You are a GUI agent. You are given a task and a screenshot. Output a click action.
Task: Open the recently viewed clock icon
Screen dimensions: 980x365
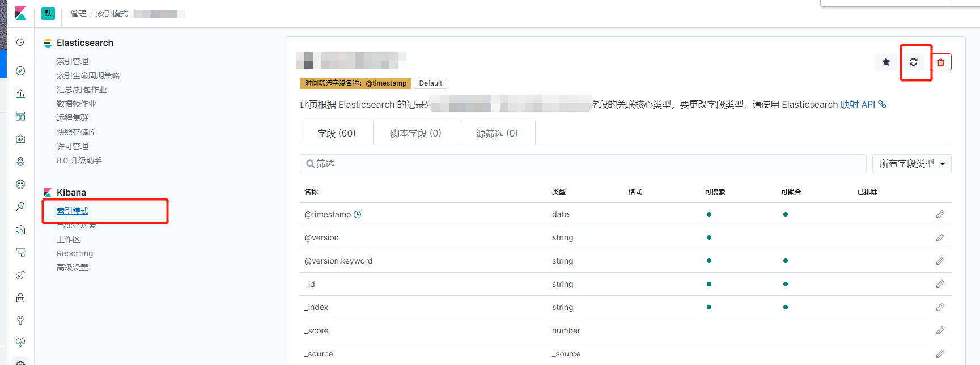[x=20, y=43]
